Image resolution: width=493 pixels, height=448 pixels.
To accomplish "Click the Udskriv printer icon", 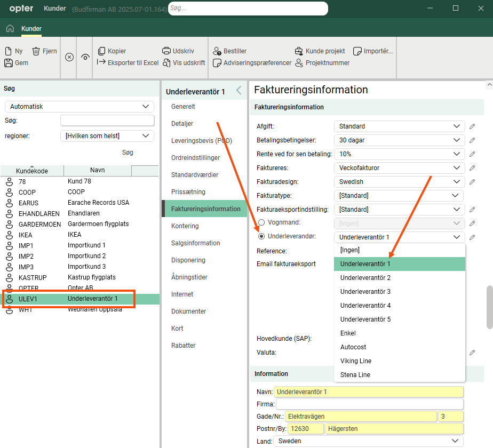I will (x=166, y=51).
